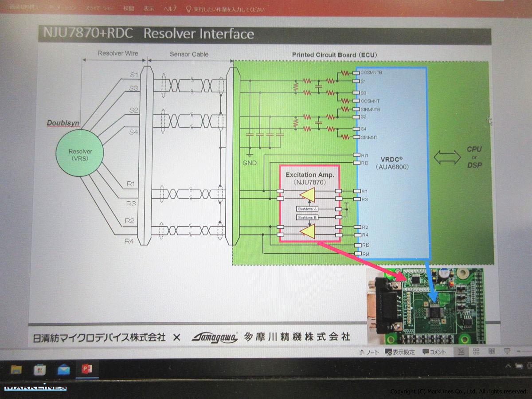Switch to the 校閲 ribbon tab
The image size is (532, 399).
tap(129, 8)
